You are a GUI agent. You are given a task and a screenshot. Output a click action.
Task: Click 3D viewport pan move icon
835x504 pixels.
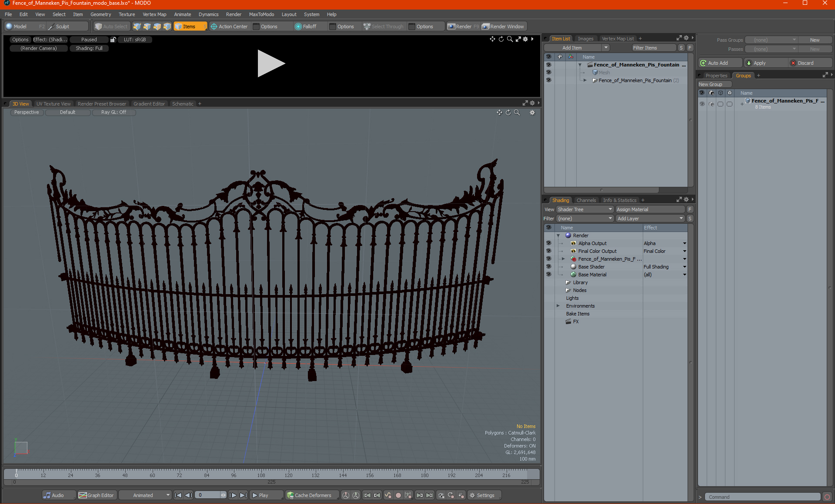(499, 113)
